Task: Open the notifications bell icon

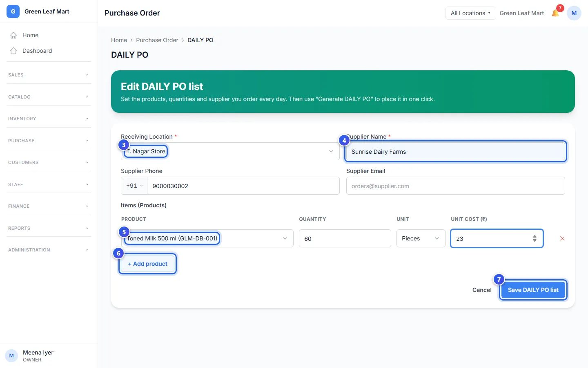Action: click(555, 13)
